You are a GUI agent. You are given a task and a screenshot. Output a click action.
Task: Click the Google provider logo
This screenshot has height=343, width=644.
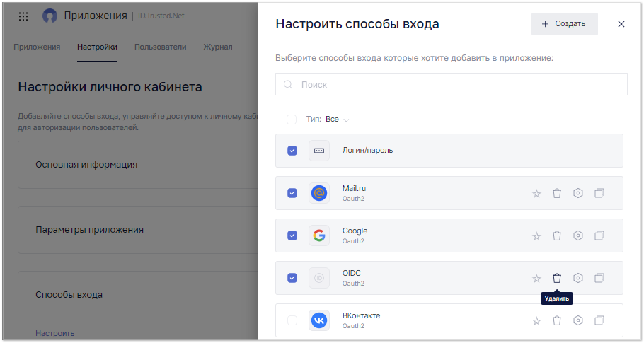(x=319, y=236)
